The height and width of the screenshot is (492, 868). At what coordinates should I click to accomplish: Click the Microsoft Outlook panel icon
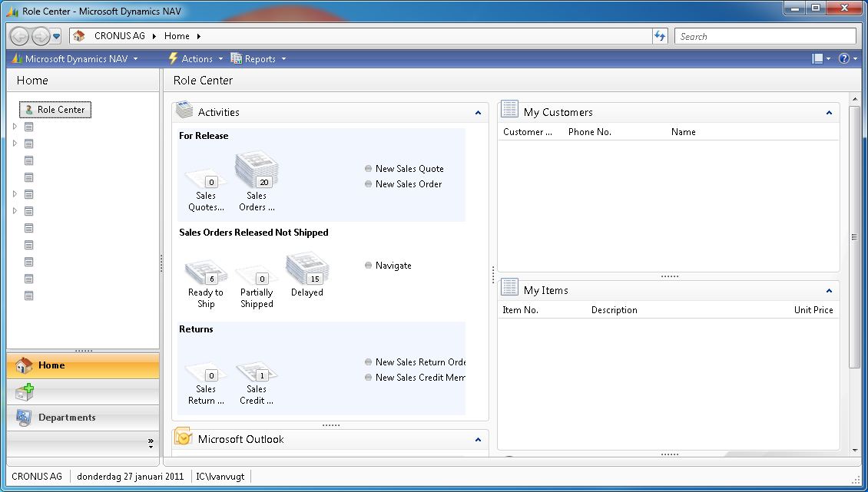[184, 436]
